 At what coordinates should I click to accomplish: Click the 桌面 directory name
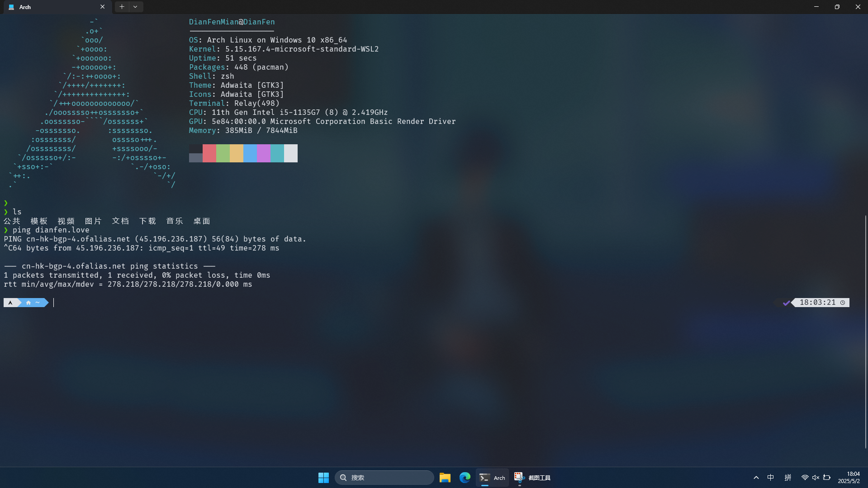(x=202, y=221)
